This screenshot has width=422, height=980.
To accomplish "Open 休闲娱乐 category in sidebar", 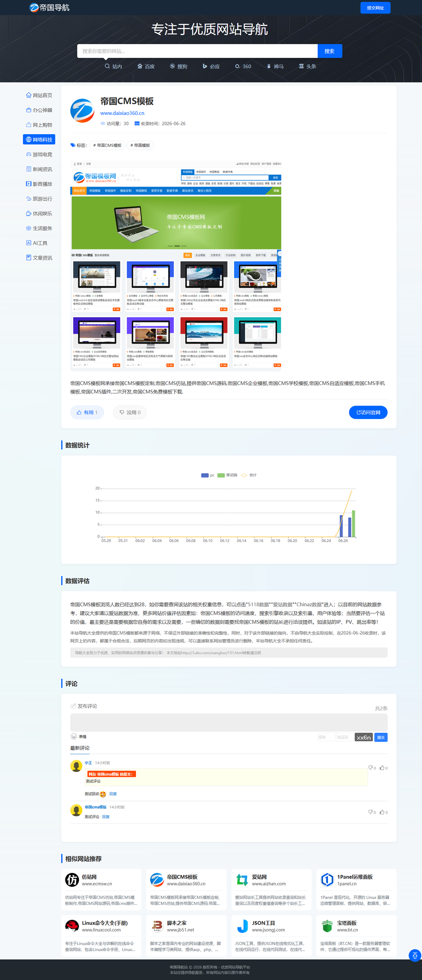I will click(39, 214).
